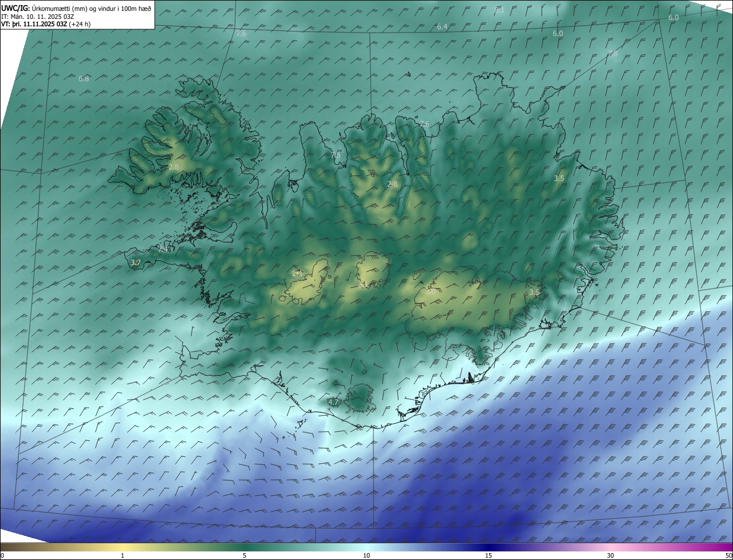This screenshot has height=560, width=733.
Task: Click the colorbar tick label '0'
Action: click(x=2, y=555)
